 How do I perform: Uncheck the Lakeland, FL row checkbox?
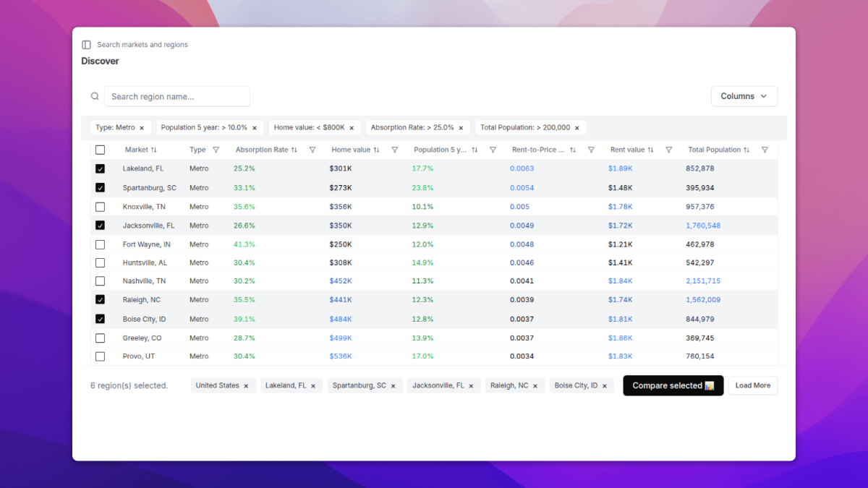[101, 168]
